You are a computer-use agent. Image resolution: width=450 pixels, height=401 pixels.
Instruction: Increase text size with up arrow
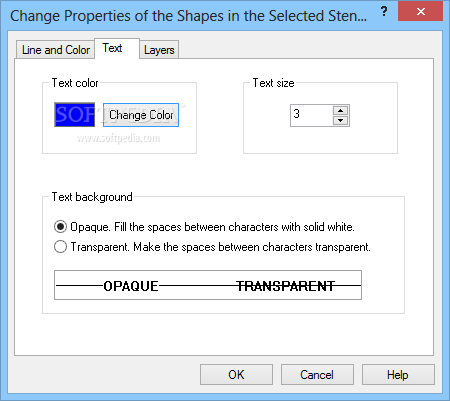(x=340, y=111)
